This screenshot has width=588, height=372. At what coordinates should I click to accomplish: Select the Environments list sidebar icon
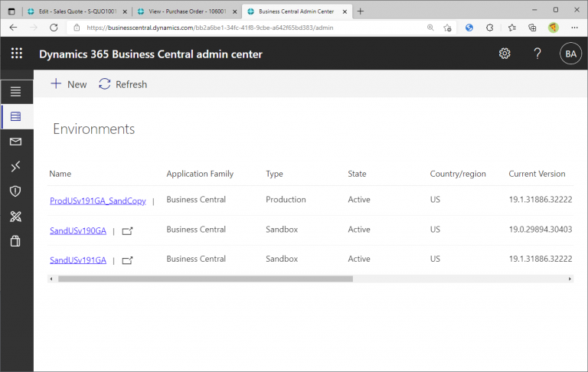point(16,116)
